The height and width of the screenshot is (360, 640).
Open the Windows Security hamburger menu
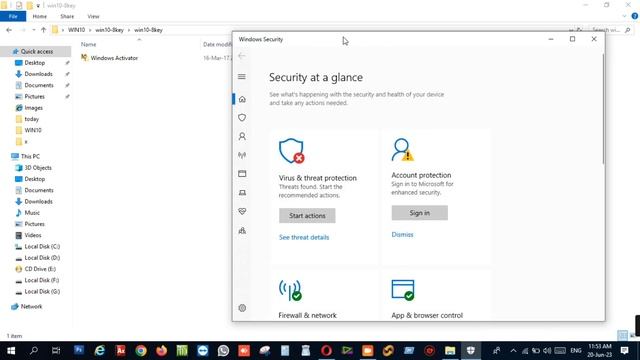(242, 77)
